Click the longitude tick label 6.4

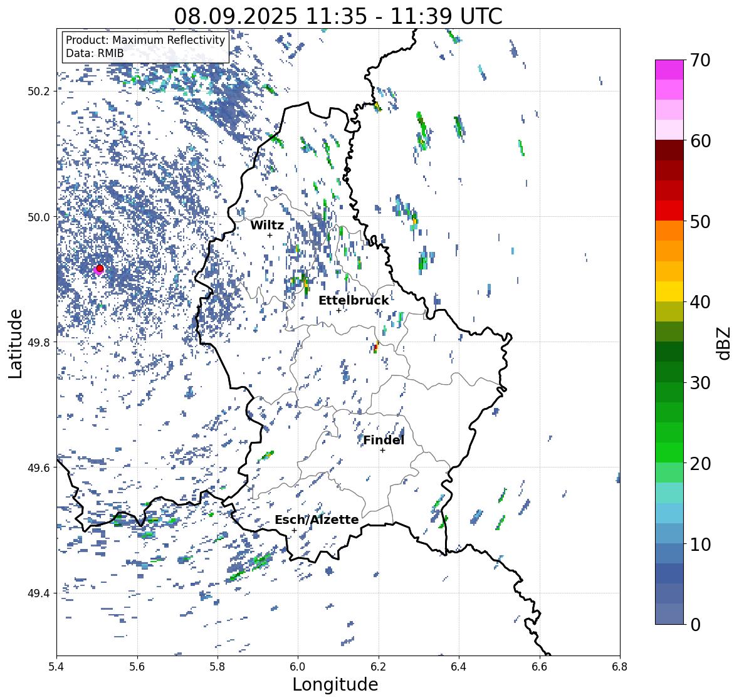(459, 667)
